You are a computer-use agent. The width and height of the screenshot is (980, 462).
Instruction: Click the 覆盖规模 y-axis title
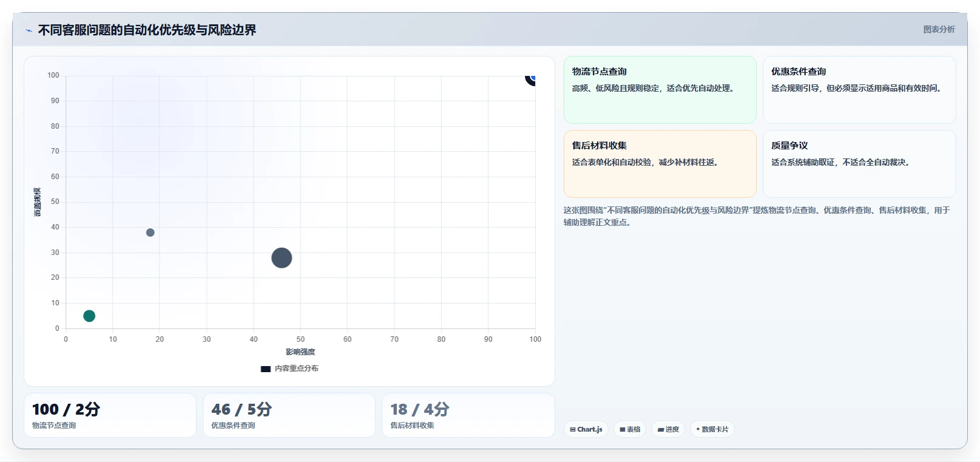[x=38, y=202]
